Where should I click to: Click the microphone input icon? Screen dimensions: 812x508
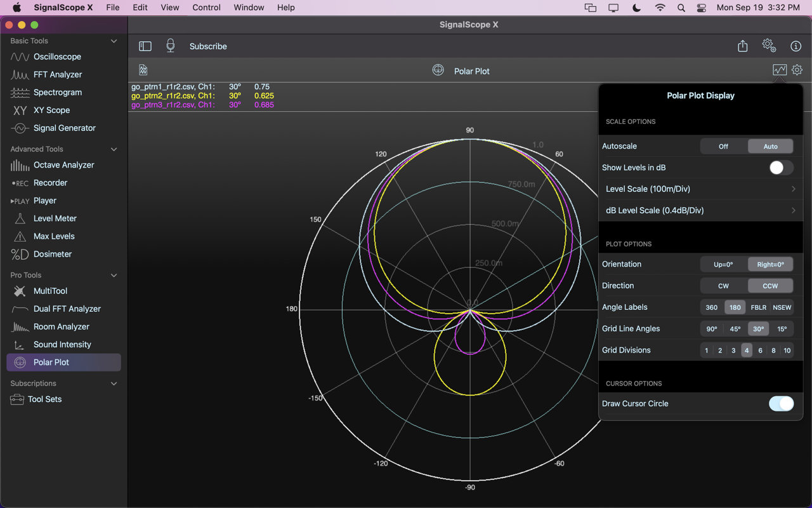click(x=170, y=46)
